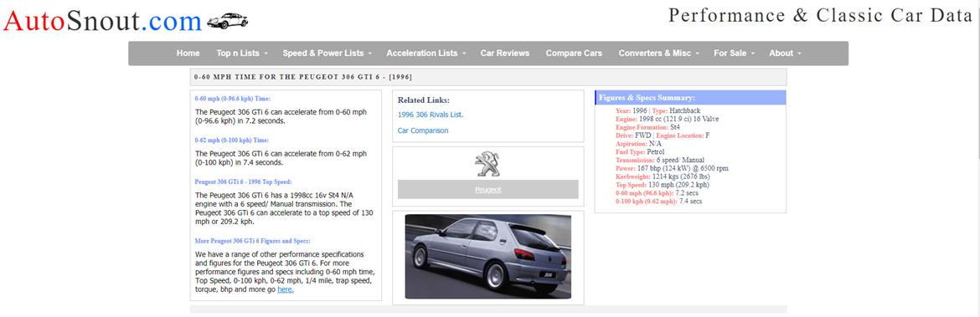Click the page title '0-60 MPH TIME FOR THE PEUGEOT 306 GTI 6'
The image size is (980, 317).
point(303,78)
